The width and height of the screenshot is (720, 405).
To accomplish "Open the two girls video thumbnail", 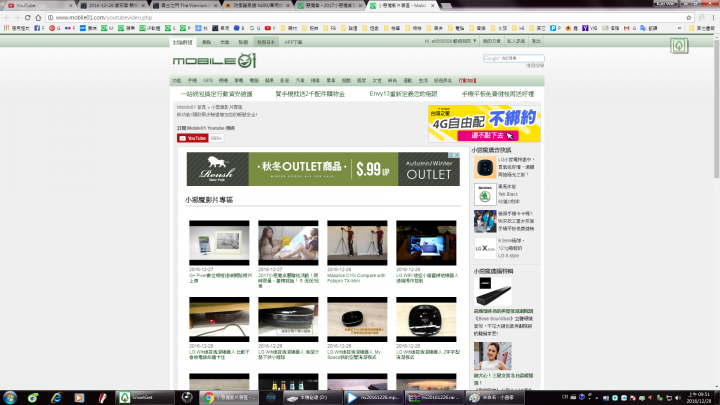I will [288, 243].
